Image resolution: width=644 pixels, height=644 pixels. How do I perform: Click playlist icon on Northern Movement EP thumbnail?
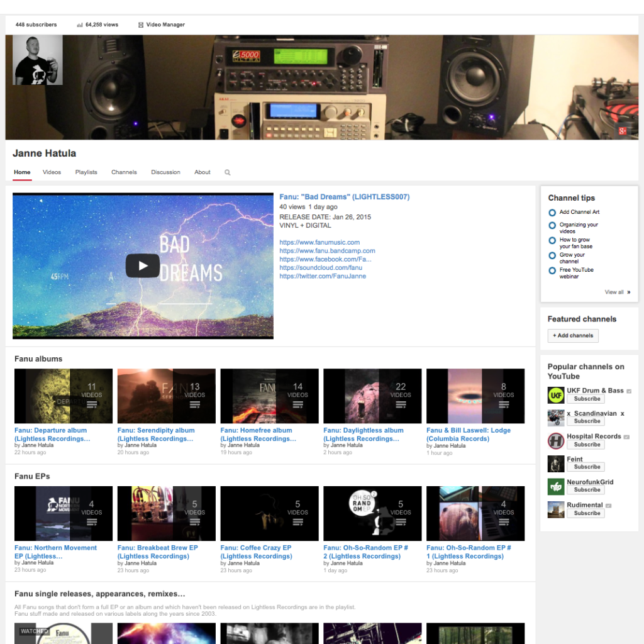tap(92, 522)
